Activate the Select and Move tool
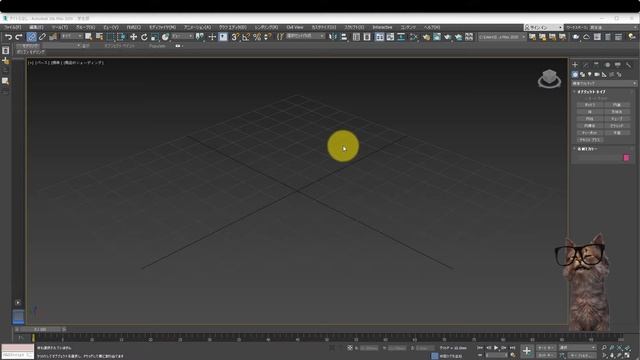 [133, 37]
